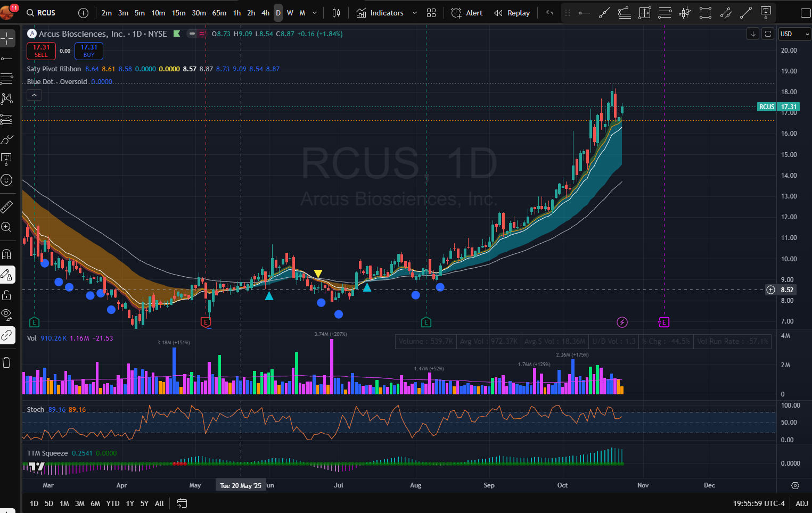This screenshot has width=812, height=513.
Task: Toggle hide all drawings eye icon
Action: 7,315
